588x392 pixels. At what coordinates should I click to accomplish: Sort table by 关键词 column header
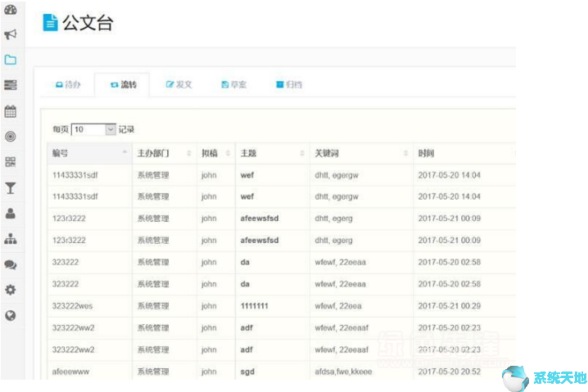click(360, 153)
